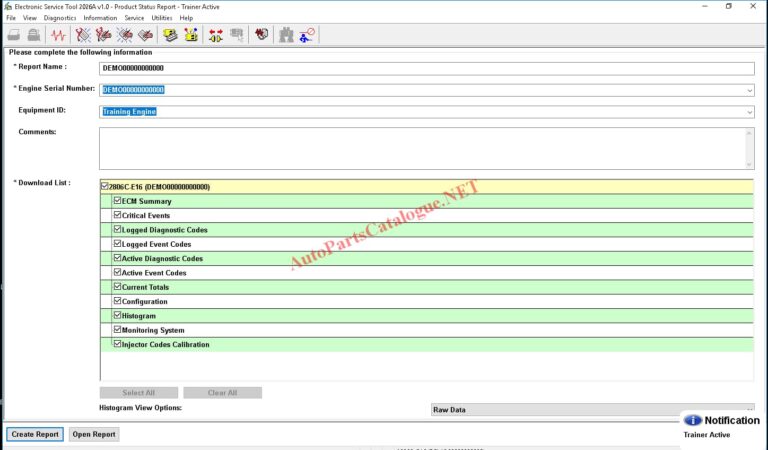Screen dimensions: 768x450
Task: Open Logged Diagnostic Codes toolbar icon
Action: 104,35
